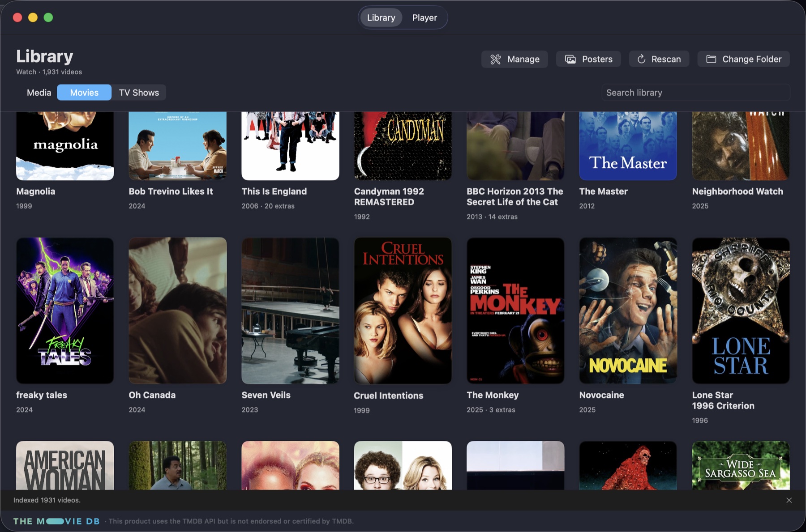The height and width of the screenshot is (532, 806).
Task: Click '2006 · 20 extras' text
Action: coord(268,206)
